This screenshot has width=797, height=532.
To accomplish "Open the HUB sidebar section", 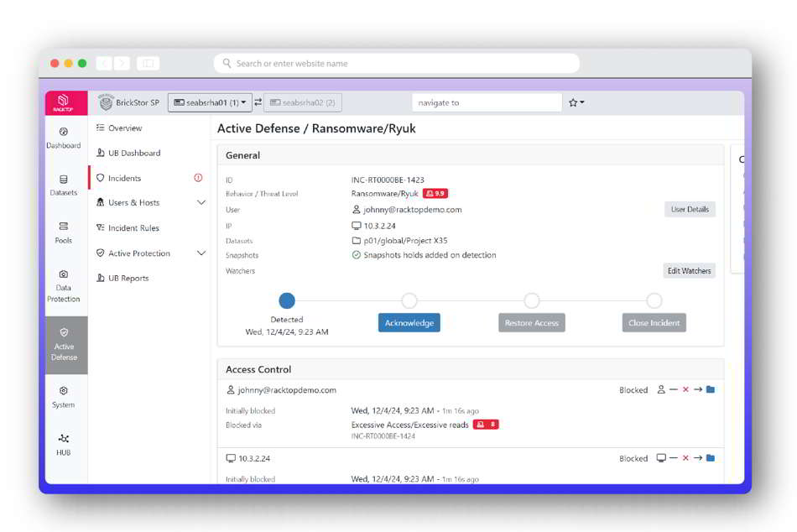I will [x=64, y=445].
